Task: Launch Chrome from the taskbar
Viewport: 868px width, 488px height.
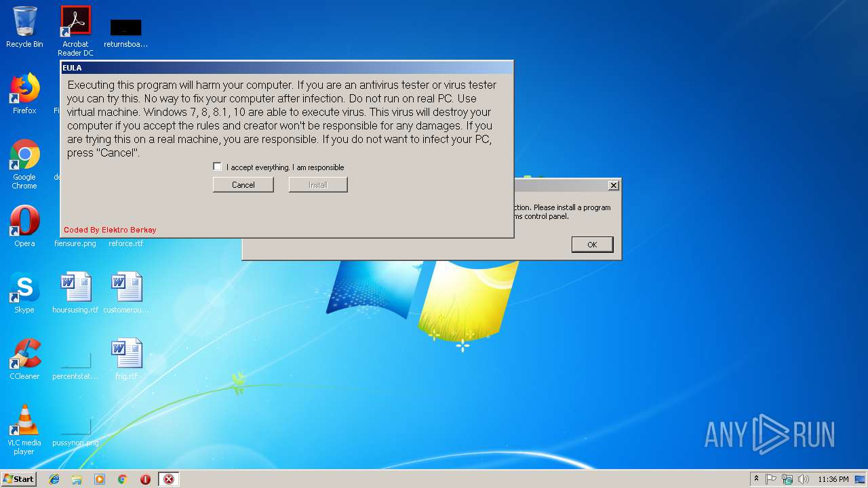Action: [x=123, y=479]
